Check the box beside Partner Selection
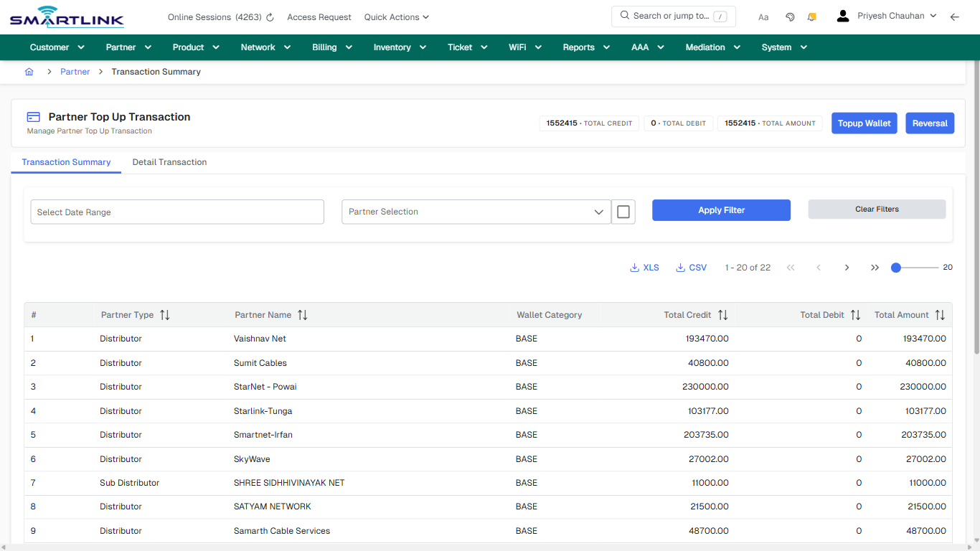 pyautogui.click(x=623, y=211)
